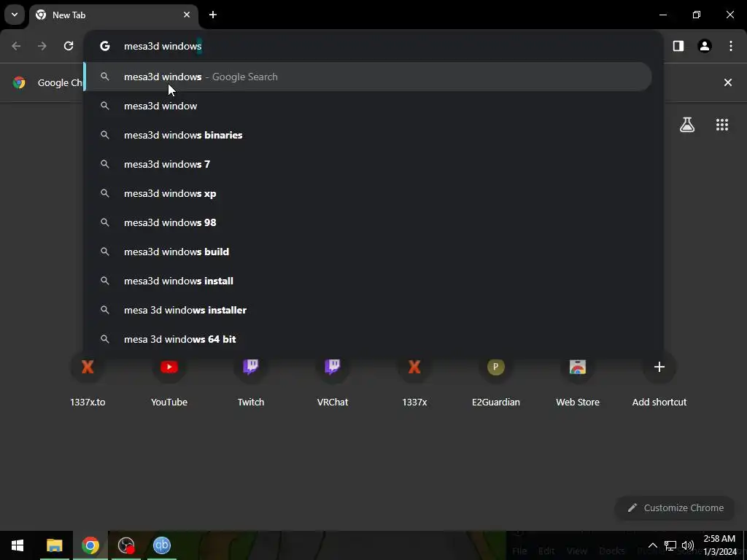The image size is (747, 560).
Task: Open the YouTube shortcut
Action: tap(169, 381)
